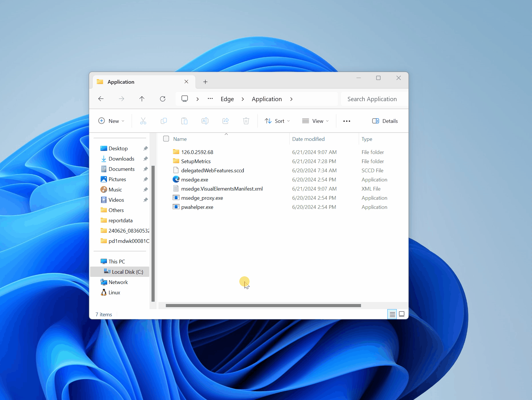Screen dimensions: 532x400
Task: Open the View layout dropdown
Action: click(x=315, y=121)
